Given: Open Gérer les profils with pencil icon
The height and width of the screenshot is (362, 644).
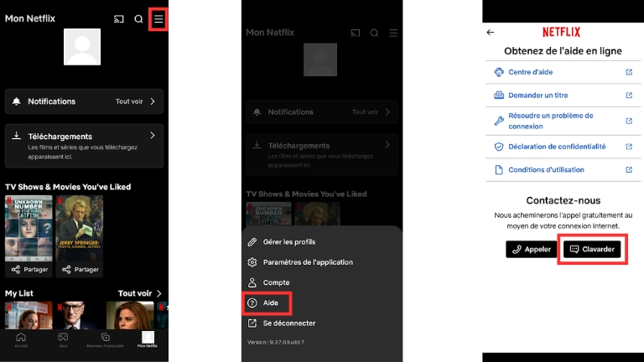Looking at the screenshot, I should coord(288,242).
